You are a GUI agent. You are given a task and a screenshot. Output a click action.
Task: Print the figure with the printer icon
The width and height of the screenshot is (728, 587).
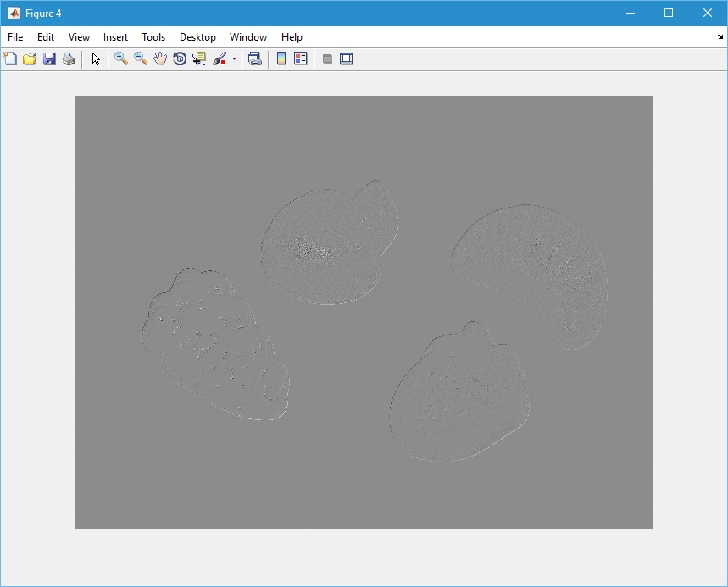(69, 58)
